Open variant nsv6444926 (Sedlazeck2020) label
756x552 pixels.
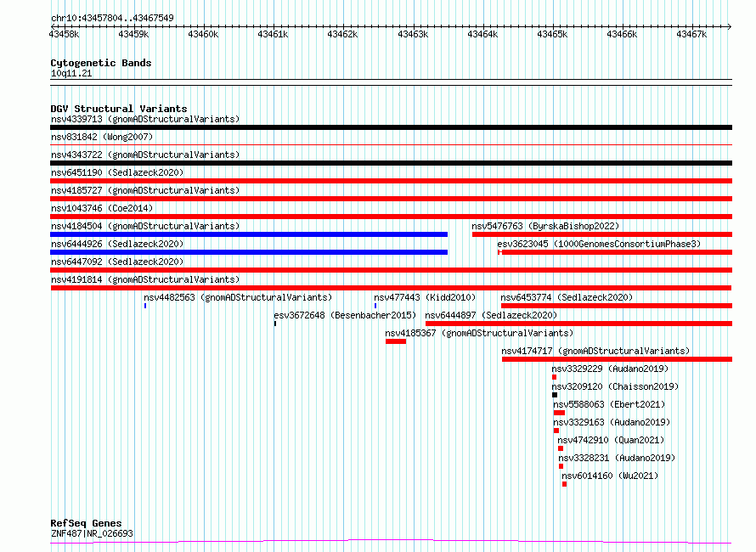point(117,244)
